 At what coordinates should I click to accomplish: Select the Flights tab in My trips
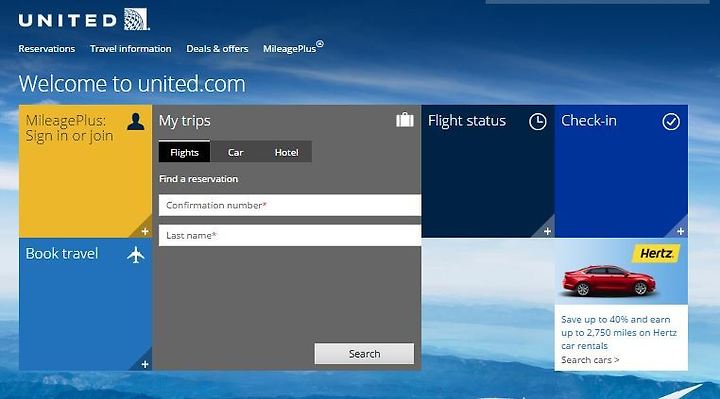coord(184,152)
